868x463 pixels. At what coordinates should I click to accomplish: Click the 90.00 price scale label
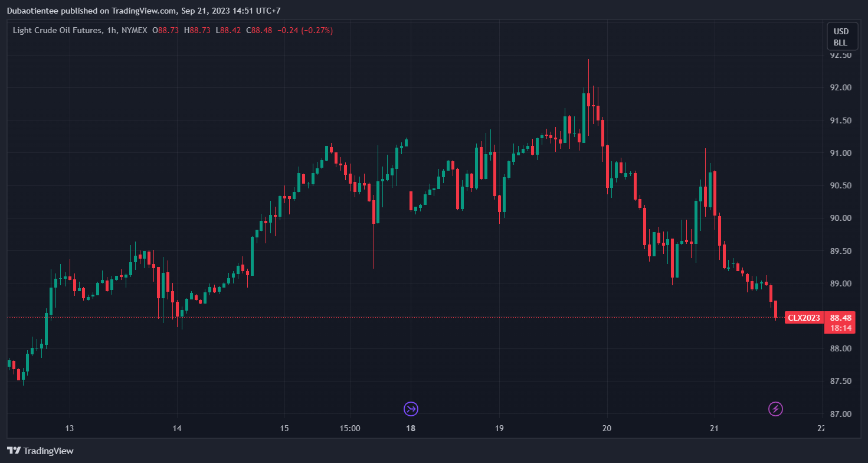click(840, 218)
